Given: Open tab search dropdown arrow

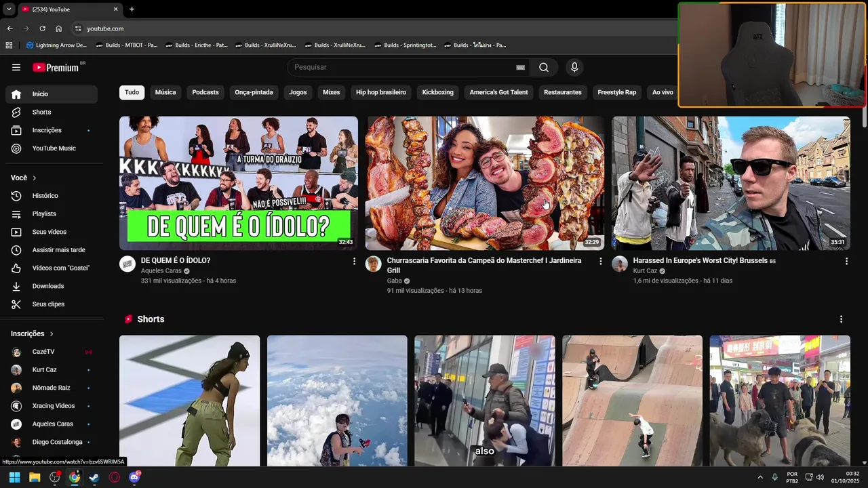Looking at the screenshot, I should tap(9, 9).
